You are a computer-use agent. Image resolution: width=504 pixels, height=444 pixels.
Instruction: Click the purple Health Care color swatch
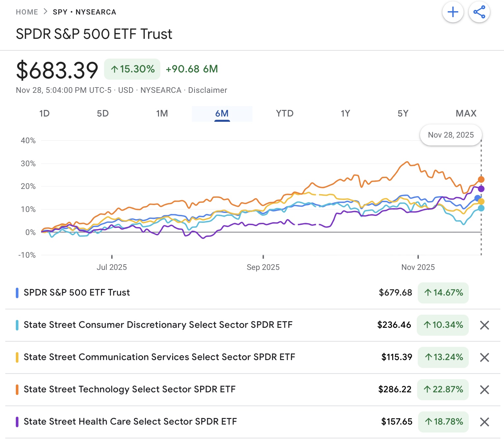coord(17,422)
